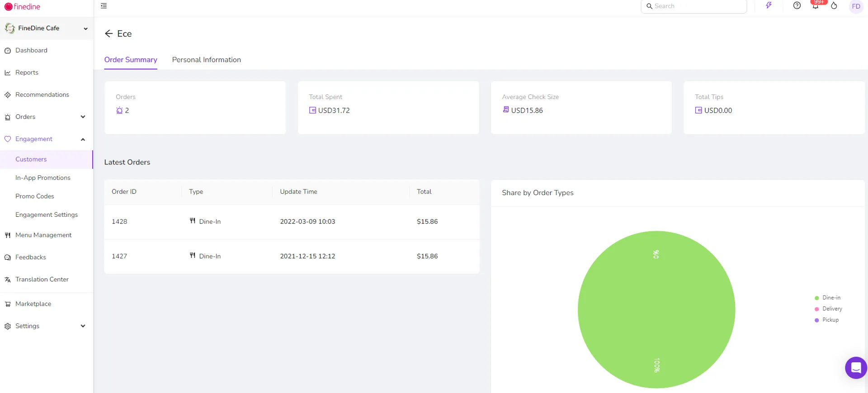Switch to the Personal Information tab

(207, 60)
